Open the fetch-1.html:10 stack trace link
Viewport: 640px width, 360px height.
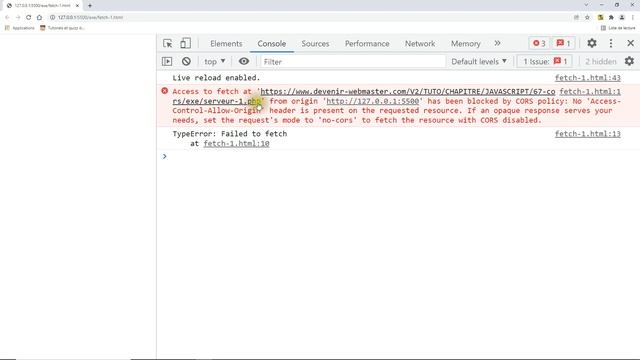click(236, 143)
